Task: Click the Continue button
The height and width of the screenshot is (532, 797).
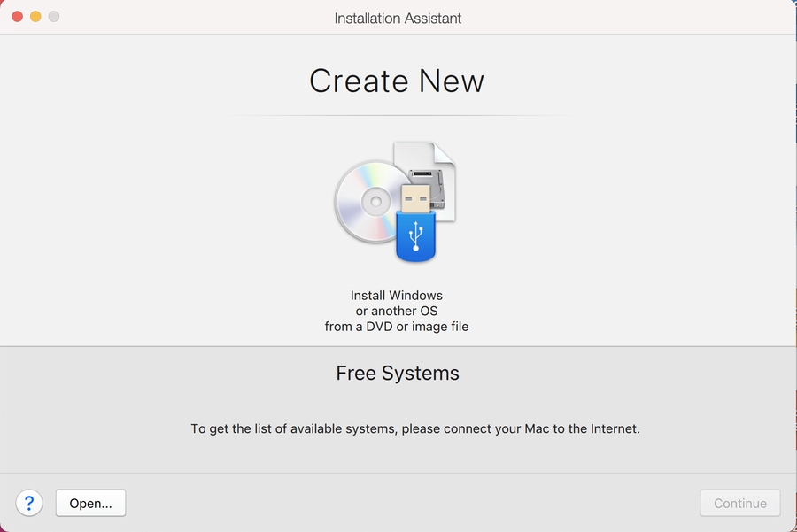Action: point(739,503)
